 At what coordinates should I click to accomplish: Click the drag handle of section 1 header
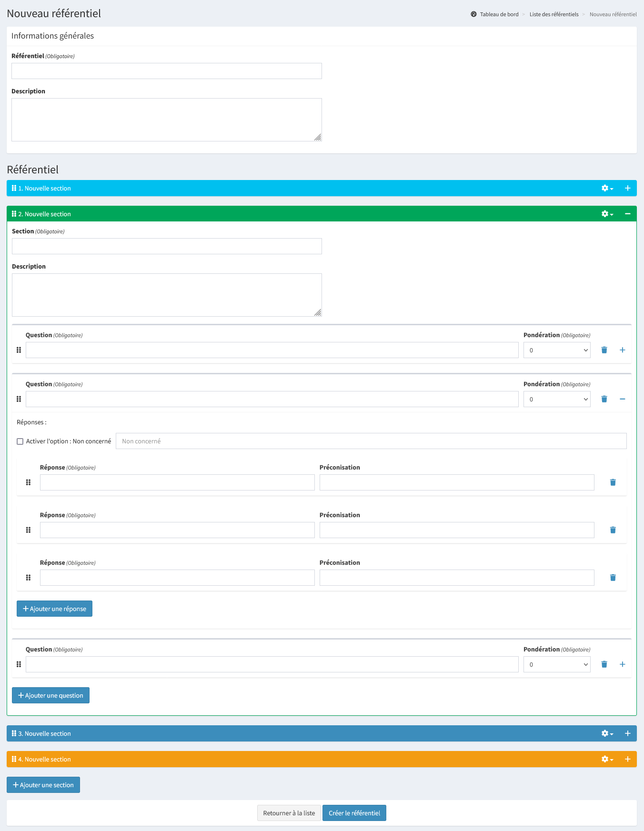(x=14, y=188)
